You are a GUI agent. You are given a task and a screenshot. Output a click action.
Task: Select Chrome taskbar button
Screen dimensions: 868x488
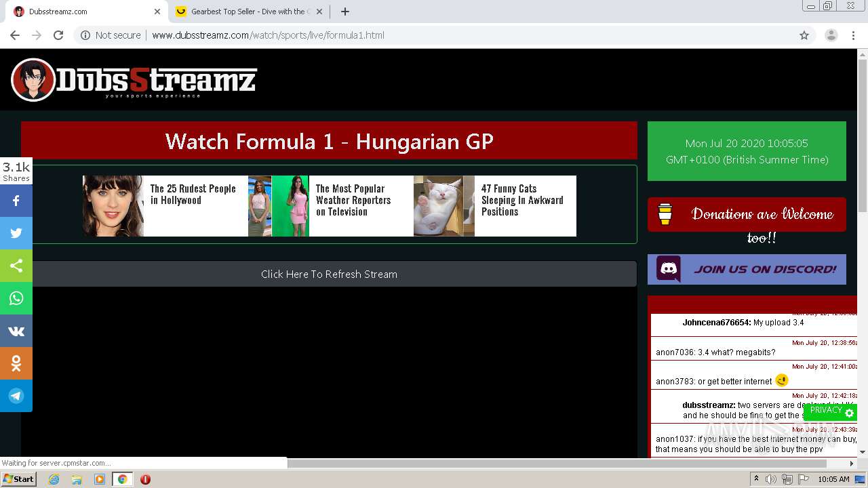tap(122, 479)
